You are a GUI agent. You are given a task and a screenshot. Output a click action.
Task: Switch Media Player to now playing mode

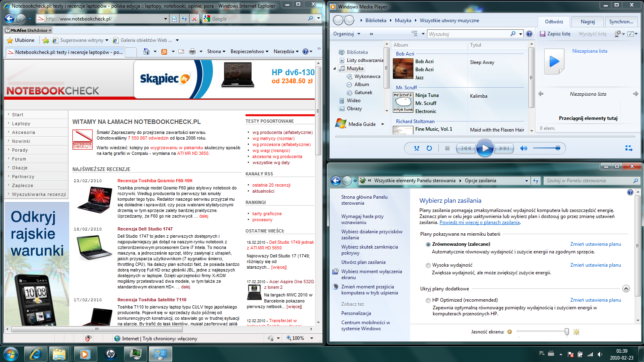pyautogui.click(x=629, y=148)
